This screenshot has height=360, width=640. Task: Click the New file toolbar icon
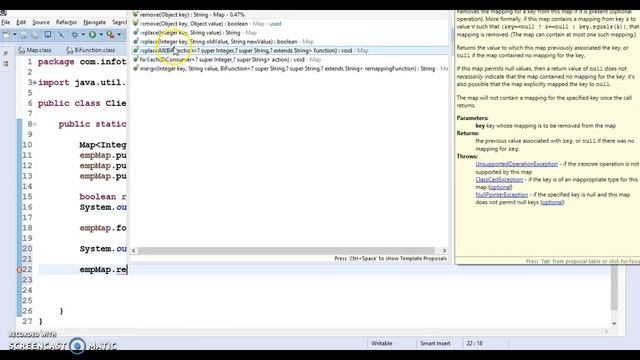click(x=6, y=35)
